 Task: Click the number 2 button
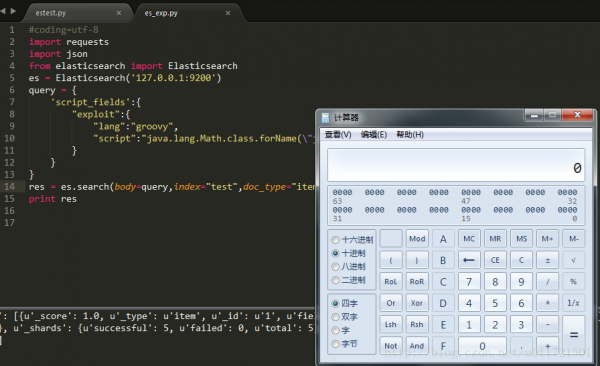coord(495,325)
